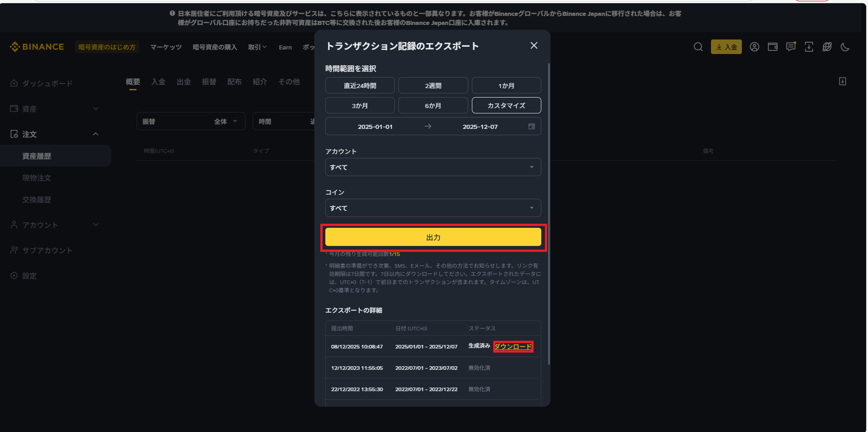Click the export icon below the top bar
868x432 pixels.
point(843,81)
